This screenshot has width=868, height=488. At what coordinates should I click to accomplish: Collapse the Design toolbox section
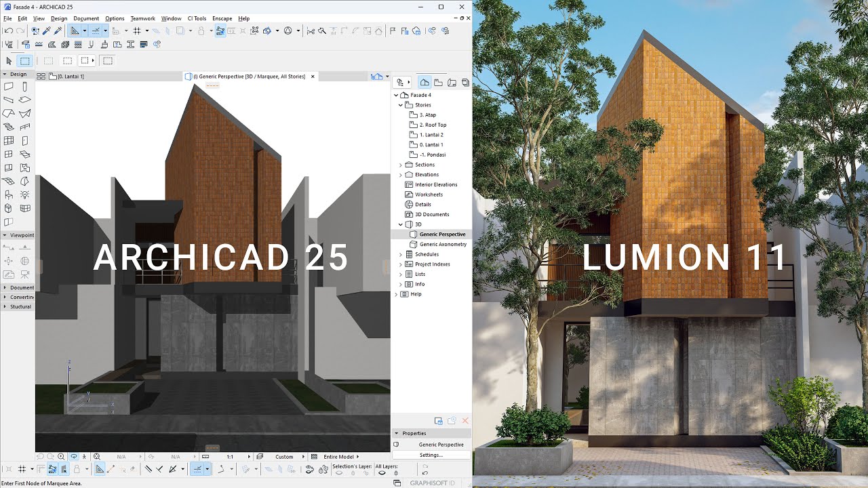(5, 75)
